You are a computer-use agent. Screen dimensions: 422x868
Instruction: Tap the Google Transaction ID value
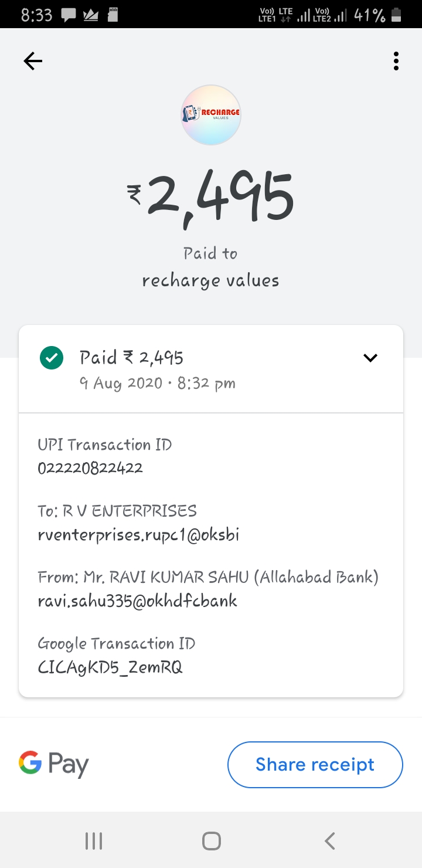click(110, 667)
